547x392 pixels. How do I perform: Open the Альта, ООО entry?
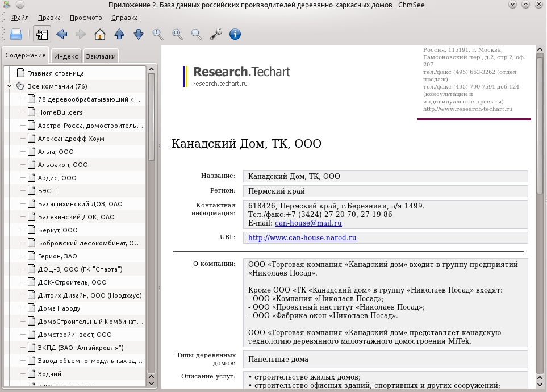(56, 152)
